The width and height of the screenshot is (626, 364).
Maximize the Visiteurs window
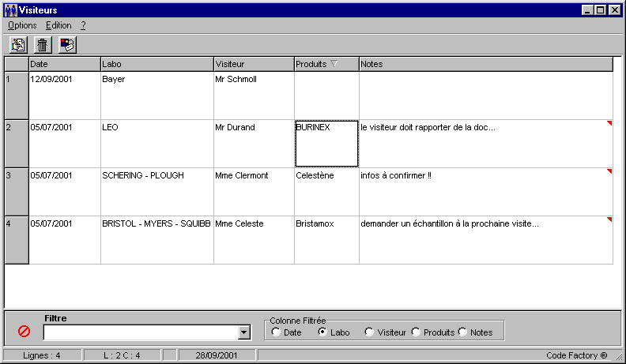coord(600,10)
